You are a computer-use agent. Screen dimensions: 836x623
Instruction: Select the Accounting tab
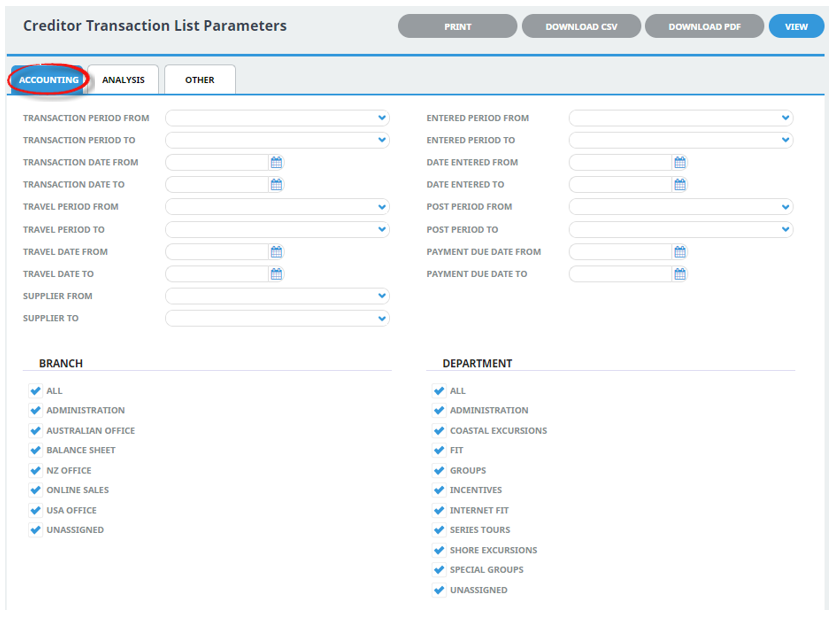[49, 80]
